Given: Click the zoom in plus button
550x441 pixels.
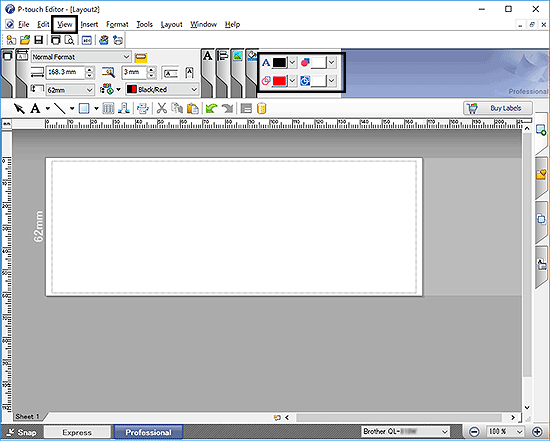Looking at the screenshot, I should 538,432.
